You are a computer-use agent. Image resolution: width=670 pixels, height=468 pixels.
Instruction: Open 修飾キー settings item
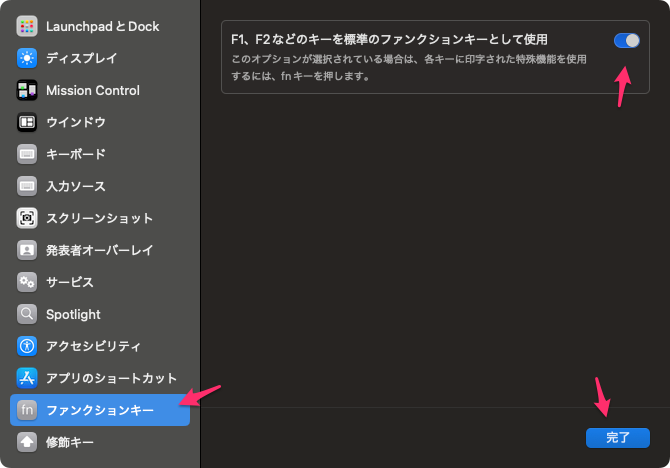click(68, 441)
